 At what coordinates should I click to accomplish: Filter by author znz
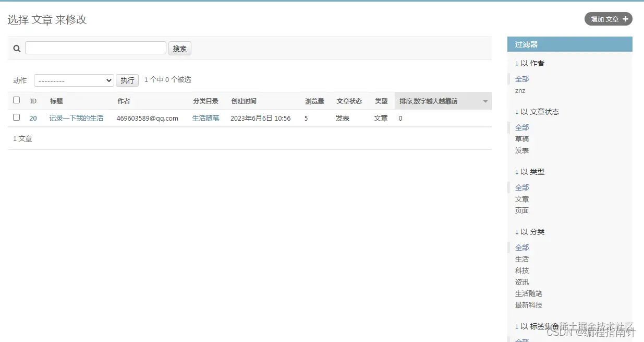click(520, 91)
